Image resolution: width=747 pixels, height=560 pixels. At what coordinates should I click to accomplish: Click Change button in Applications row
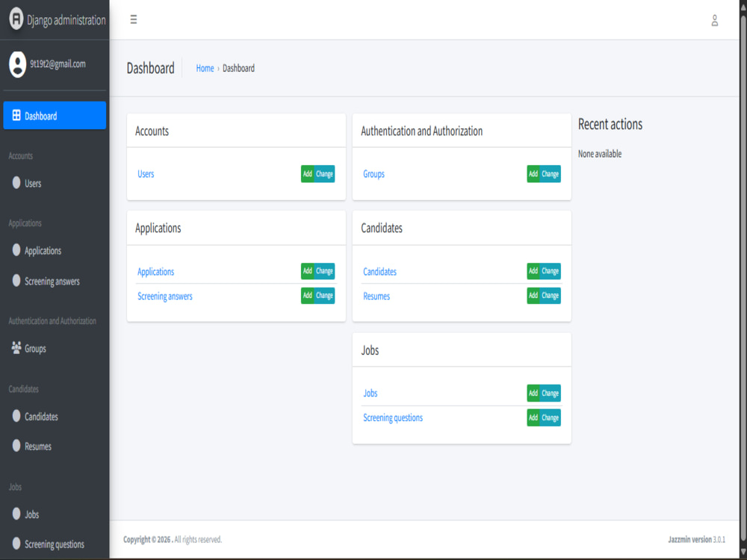324,271
